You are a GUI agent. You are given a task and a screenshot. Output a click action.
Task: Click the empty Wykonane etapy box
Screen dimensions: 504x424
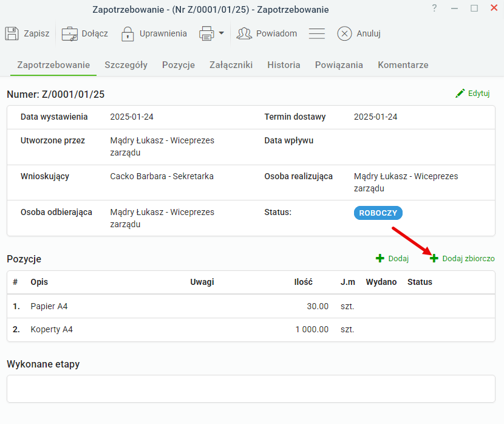coord(251,389)
